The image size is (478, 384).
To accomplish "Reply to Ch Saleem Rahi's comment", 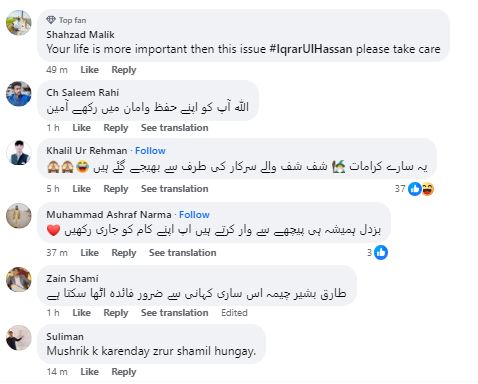I will 116,128.
